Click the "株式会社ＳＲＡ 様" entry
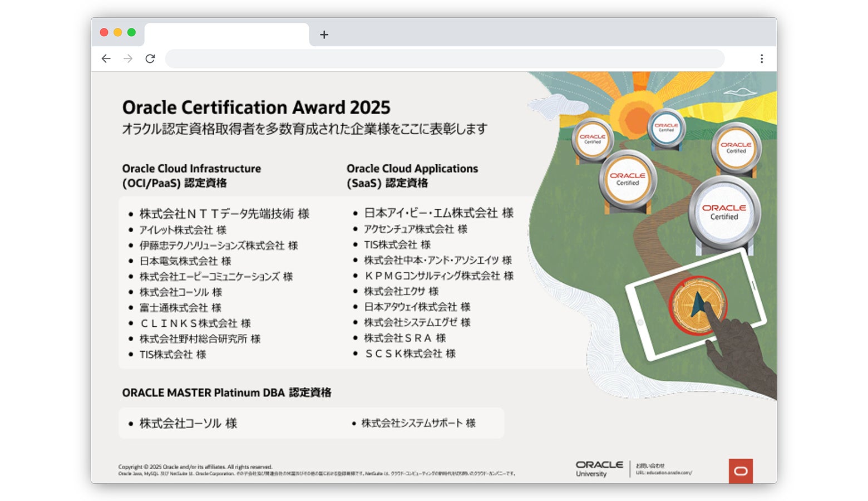This screenshot has width=868, height=501. pyautogui.click(x=405, y=338)
